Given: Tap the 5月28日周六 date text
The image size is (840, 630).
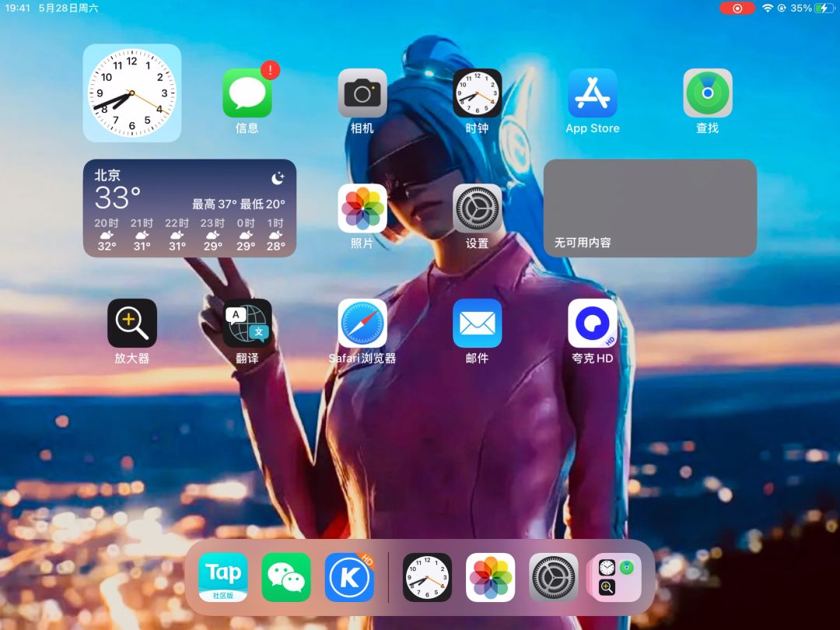Looking at the screenshot, I should (x=68, y=8).
